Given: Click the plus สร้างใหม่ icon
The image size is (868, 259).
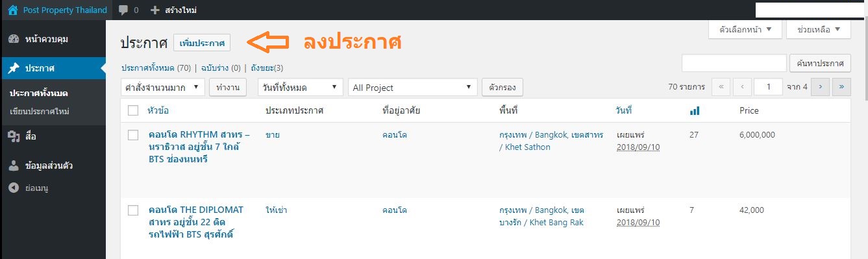Looking at the screenshot, I should click(x=155, y=10).
